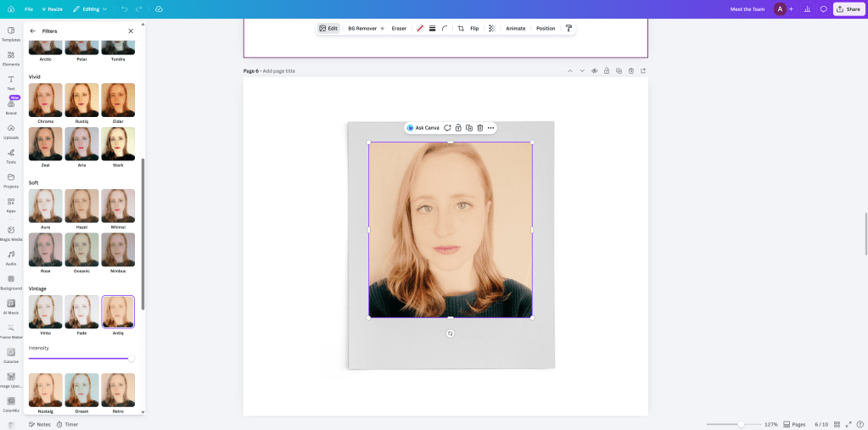This screenshot has width=868, height=430.
Task: Expand the Editing mode dropdown
Action: (90, 8)
